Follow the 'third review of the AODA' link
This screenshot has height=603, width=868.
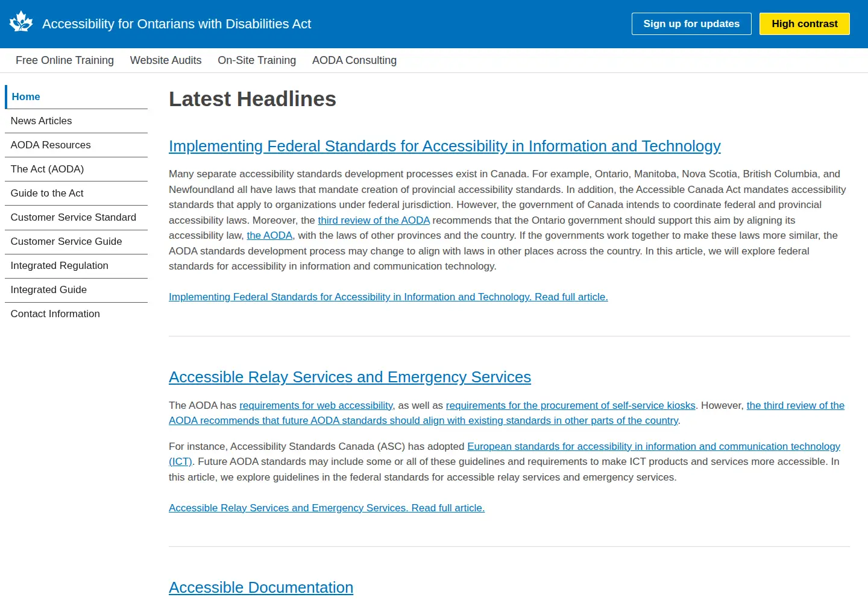click(374, 220)
